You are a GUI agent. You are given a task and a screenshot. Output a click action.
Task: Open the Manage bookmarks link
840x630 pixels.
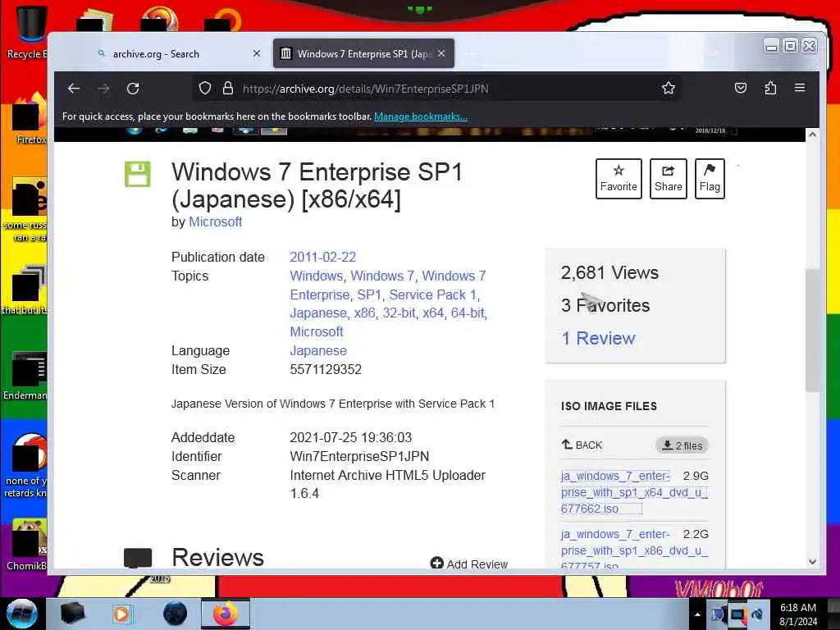pyautogui.click(x=421, y=116)
